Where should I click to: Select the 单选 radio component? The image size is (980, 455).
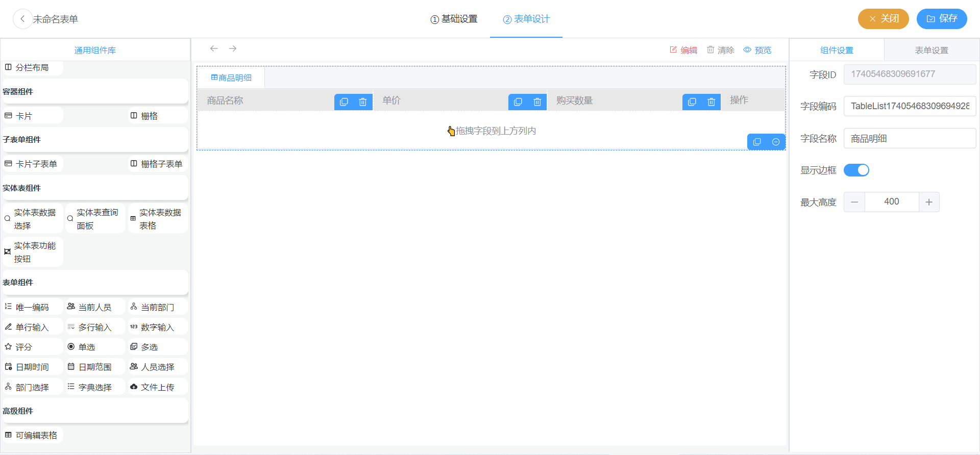pyautogui.click(x=95, y=347)
